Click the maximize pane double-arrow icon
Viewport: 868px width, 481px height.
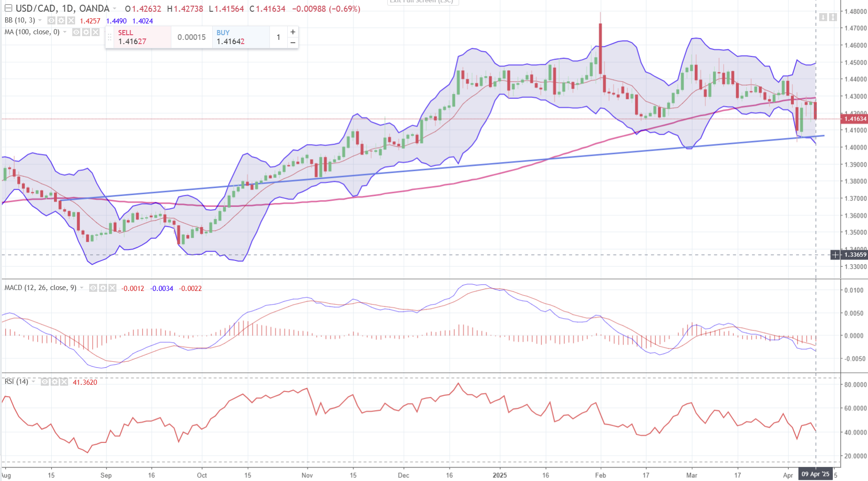(833, 17)
